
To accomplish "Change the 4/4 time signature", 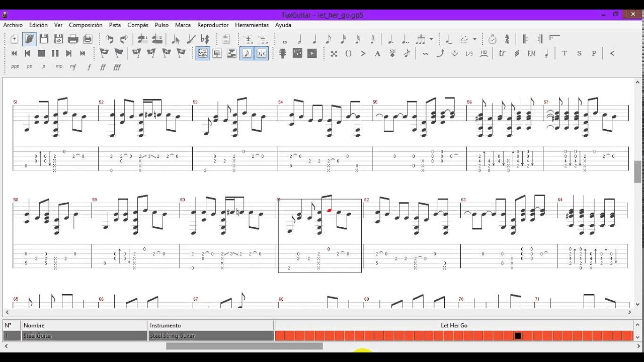I will pos(507,39).
